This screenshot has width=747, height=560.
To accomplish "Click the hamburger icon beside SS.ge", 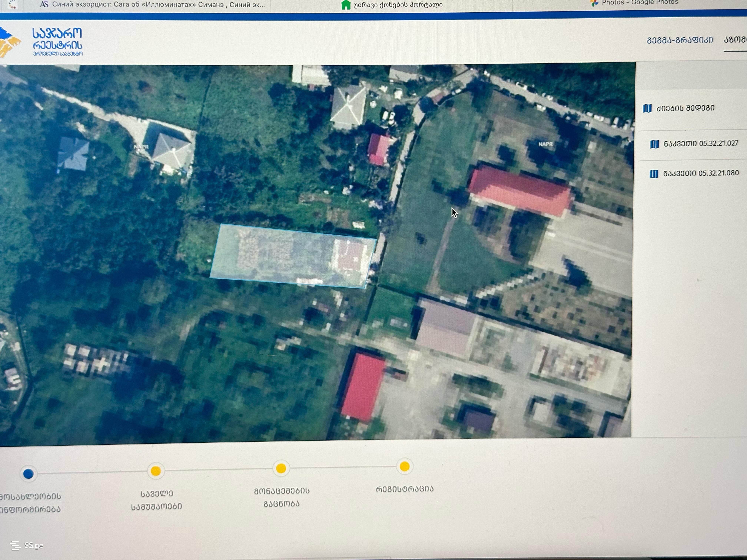I will click(x=15, y=546).
